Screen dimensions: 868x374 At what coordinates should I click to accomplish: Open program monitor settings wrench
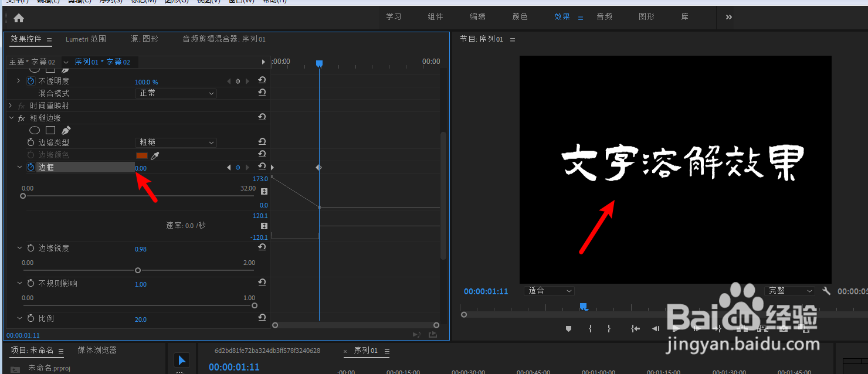point(826,291)
